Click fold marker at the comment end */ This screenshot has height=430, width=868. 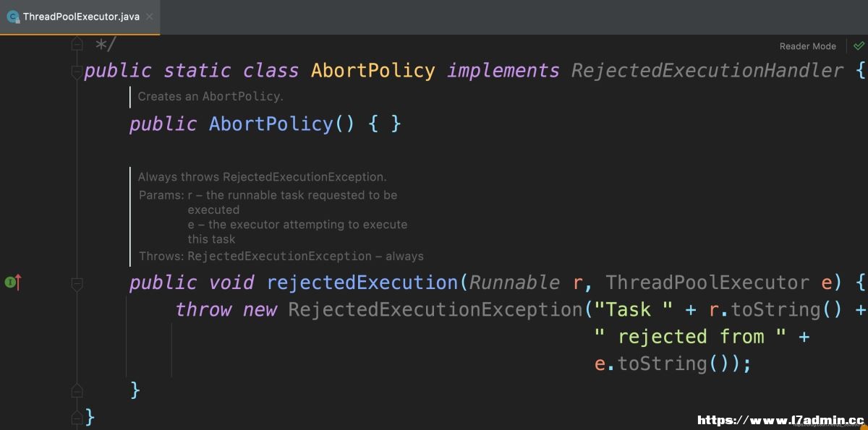coord(77,45)
